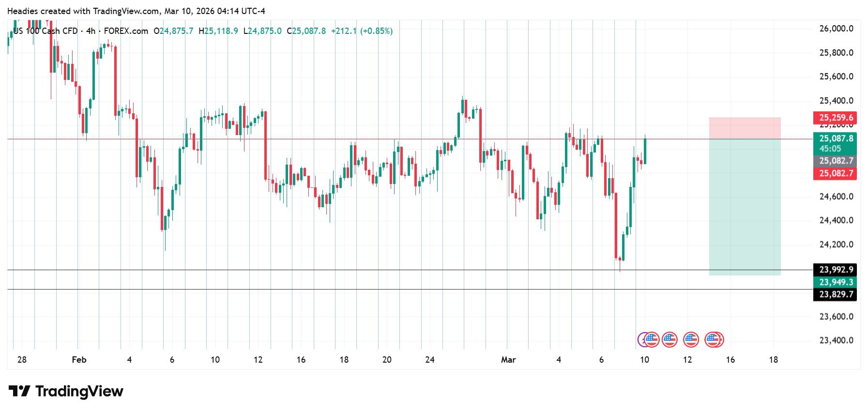The width and height of the screenshot is (868, 413).
Task: Click the green 25,087.8 current price label
Action: click(835, 138)
